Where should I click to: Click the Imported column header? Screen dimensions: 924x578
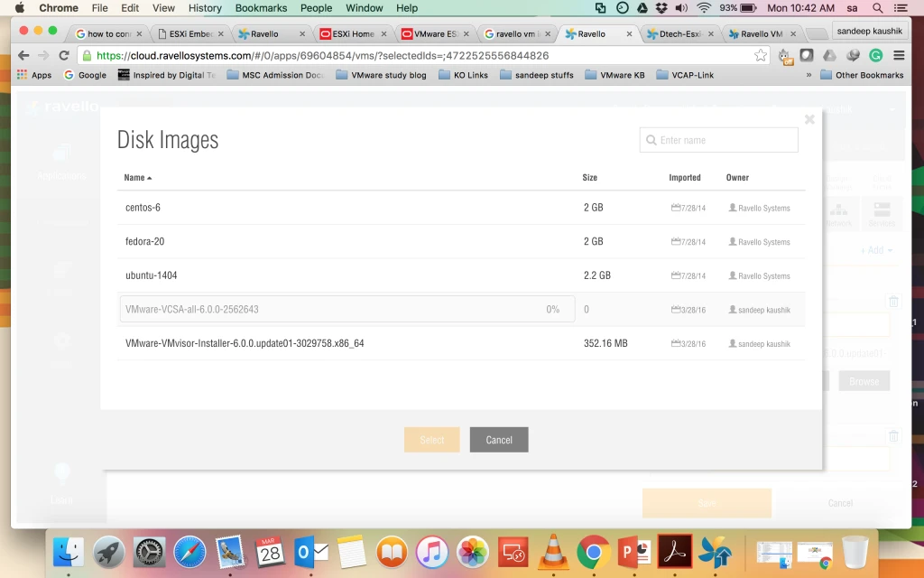(x=685, y=178)
